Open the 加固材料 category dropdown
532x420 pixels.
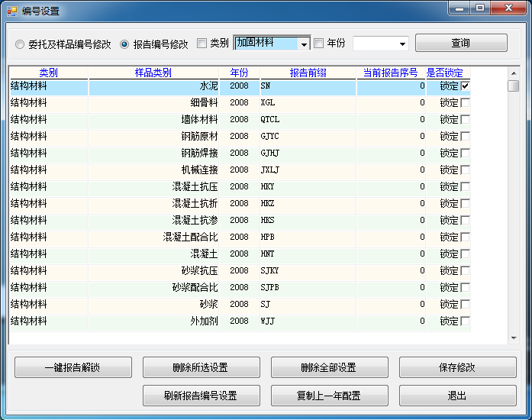tap(304, 44)
